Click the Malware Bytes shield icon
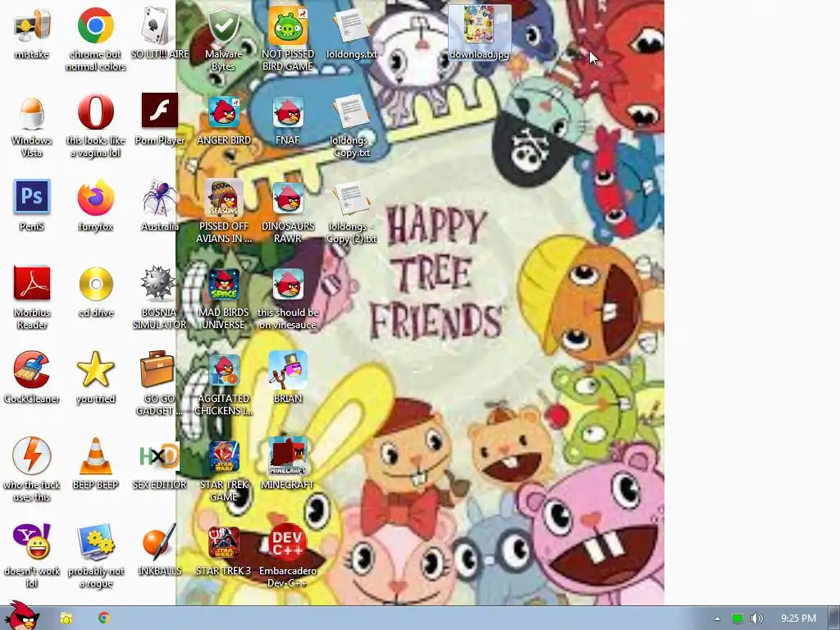 point(223,25)
